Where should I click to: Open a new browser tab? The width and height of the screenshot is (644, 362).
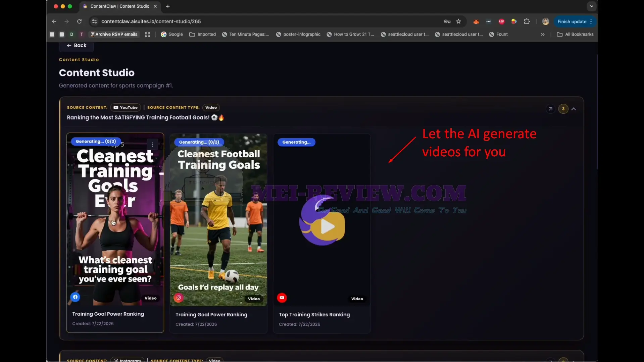click(x=168, y=6)
